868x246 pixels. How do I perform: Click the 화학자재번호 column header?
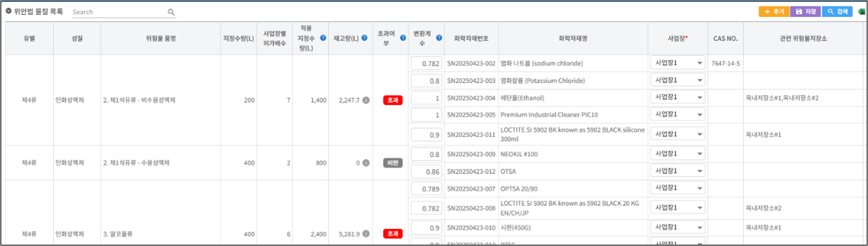click(471, 38)
